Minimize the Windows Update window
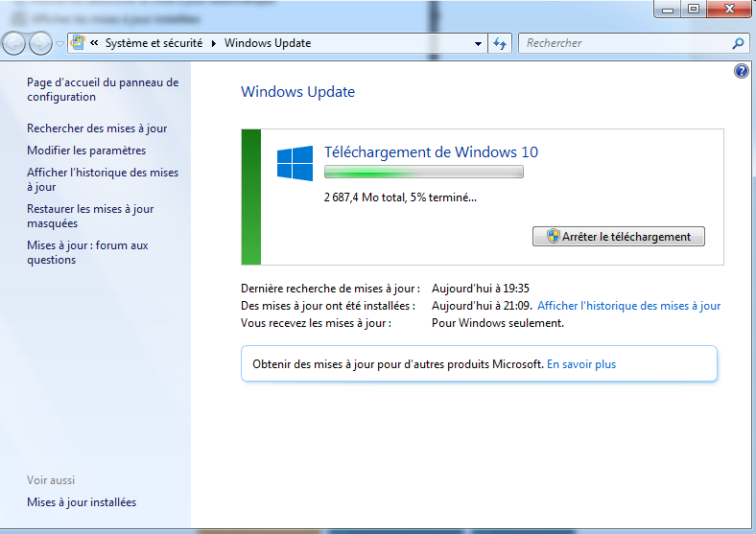Image resolution: width=756 pixels, height=534 pixels. click(668, 9)
